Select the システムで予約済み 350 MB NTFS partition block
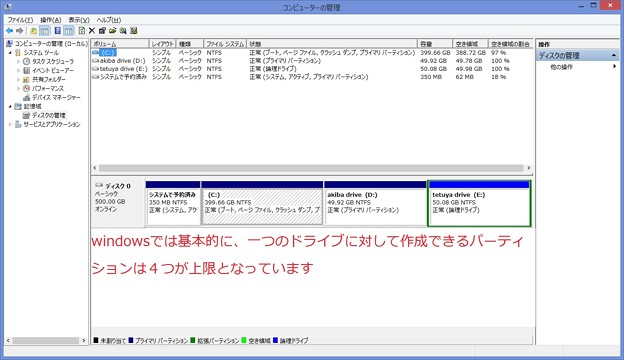Screen dimensions: 624x360 173,203
